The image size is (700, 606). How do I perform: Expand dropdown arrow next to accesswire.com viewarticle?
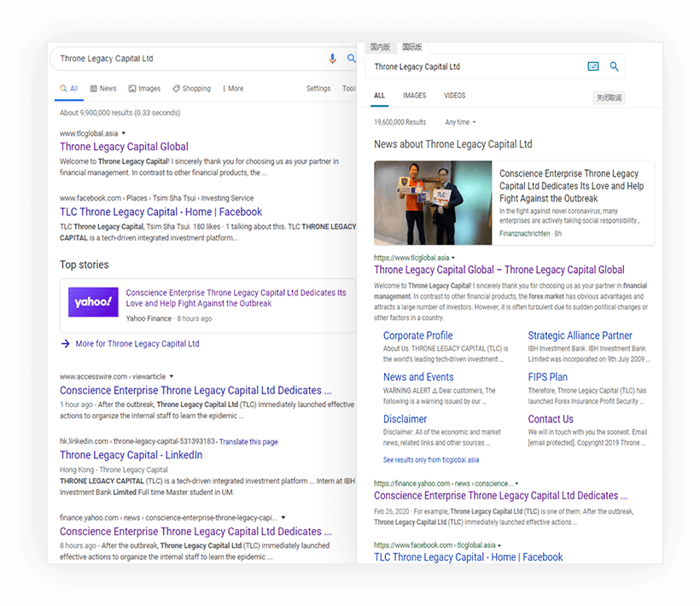(172, 376)
